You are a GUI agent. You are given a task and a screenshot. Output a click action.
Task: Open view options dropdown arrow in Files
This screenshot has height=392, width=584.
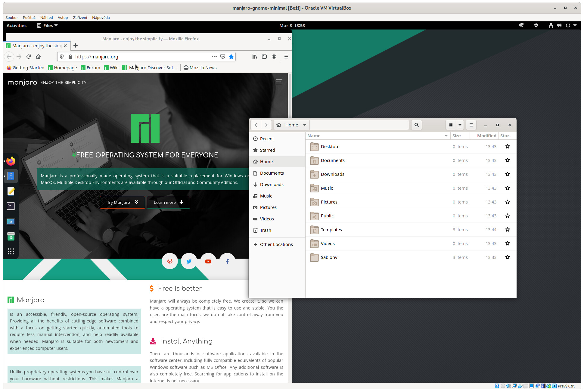click(460, 125)
